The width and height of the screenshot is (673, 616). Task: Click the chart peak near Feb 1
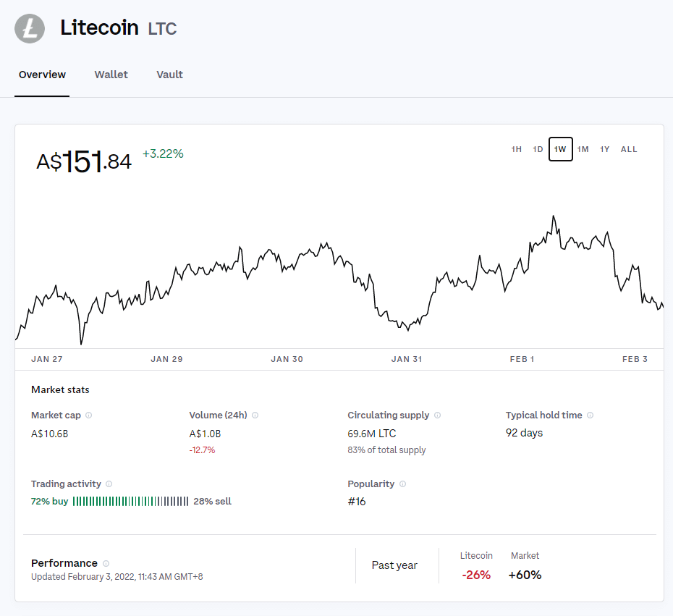(x=554, y=216)
